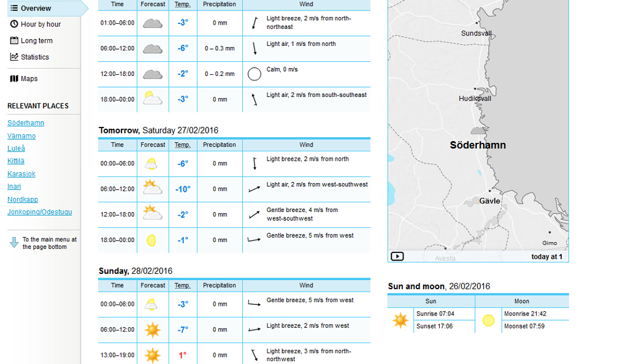Click the down arrow to main menu
628x364 pixels.
pyautogui.click(x=14, y=243)
